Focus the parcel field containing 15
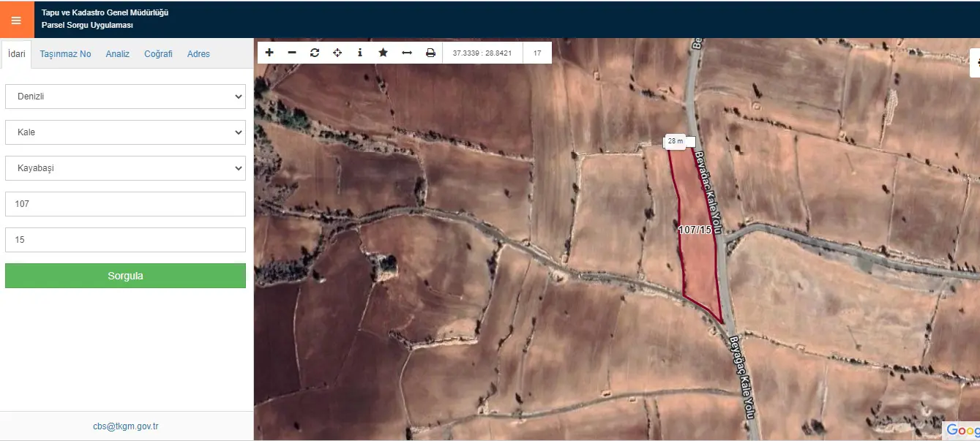This screenshot has width=980, height=441. point(125,240)
